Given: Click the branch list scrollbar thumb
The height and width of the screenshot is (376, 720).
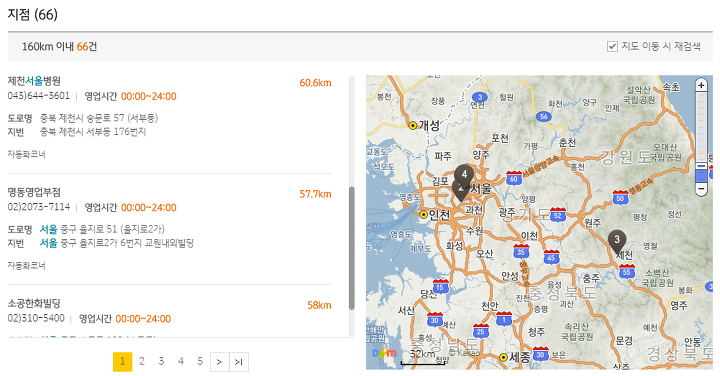Looking at the screenshot, I should tap(352, 248).
